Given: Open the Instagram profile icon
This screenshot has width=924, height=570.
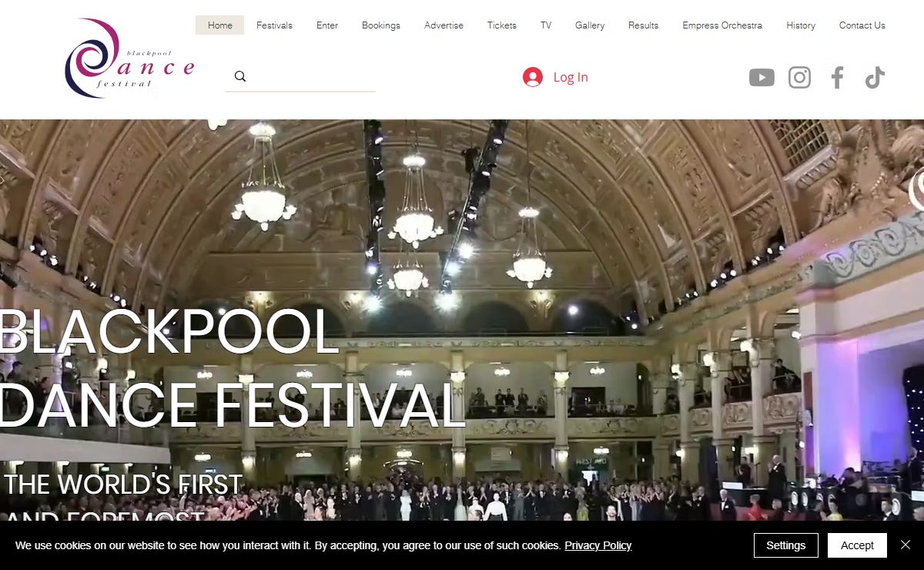Looking at the screenshot, I should [799, 77].
